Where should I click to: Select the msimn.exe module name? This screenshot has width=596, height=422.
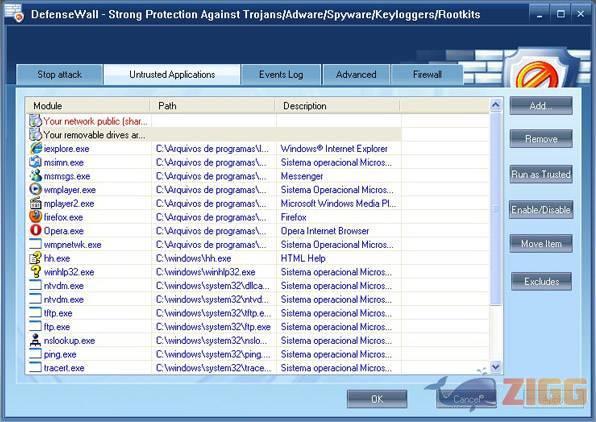click(63, 162)
